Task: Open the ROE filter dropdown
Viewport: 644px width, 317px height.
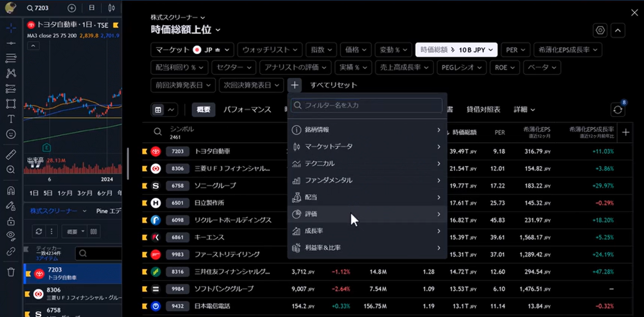Action: 504,67
